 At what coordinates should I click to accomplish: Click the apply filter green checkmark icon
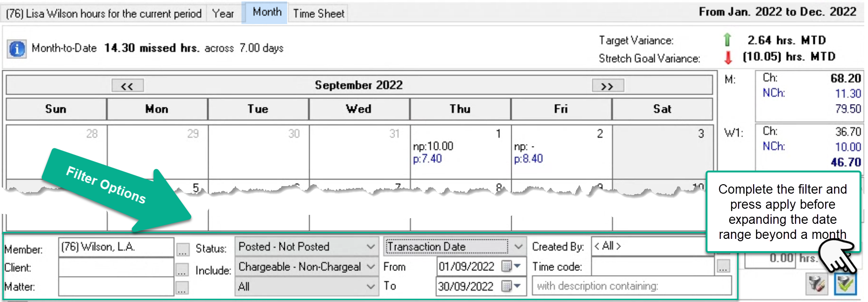[845, 284]
